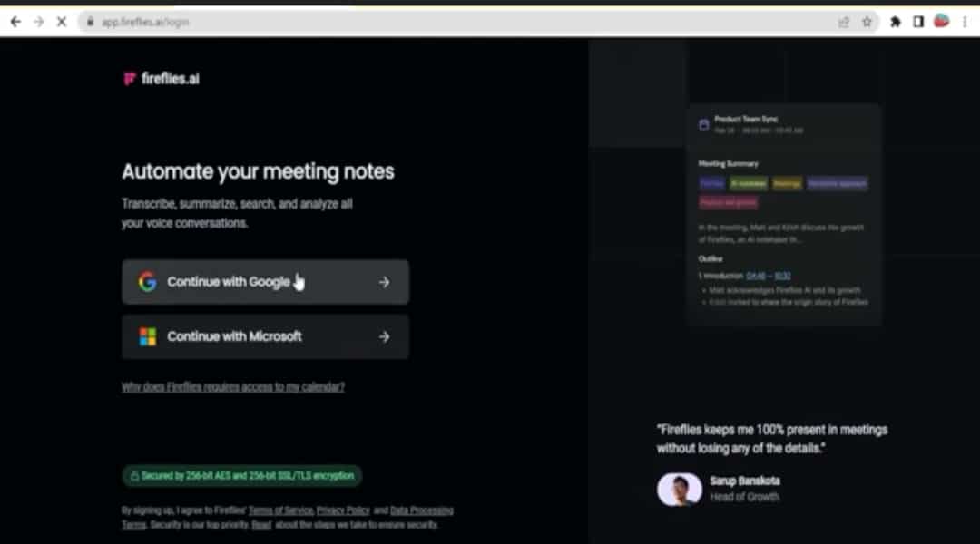This screenshot has height=544, width=980.
Task: Click the fireflies.ai logo
Action: (x=162, y=79)
